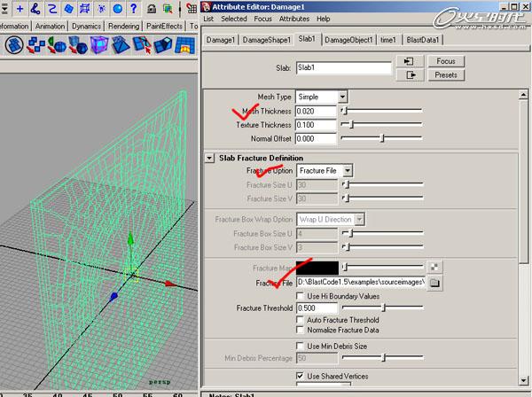Toggle the dynamics selection mask icon

coord(101,9)
